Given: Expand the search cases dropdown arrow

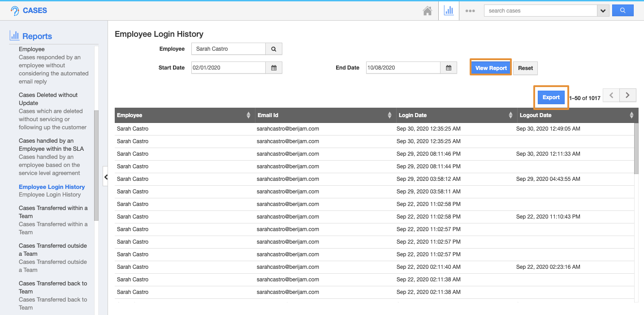Looking at the screenshot, I should pyautogui.click(x=603, y=11).
